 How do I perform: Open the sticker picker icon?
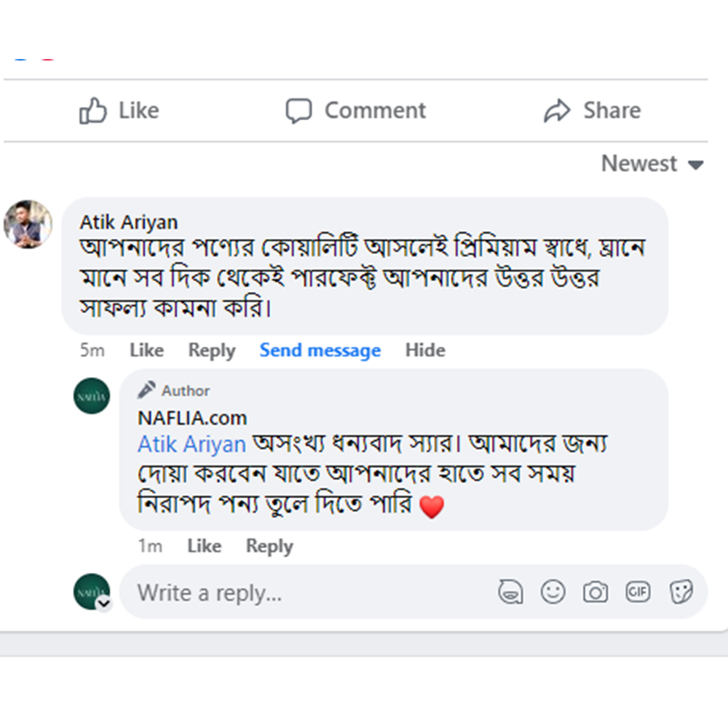point(681,592)
